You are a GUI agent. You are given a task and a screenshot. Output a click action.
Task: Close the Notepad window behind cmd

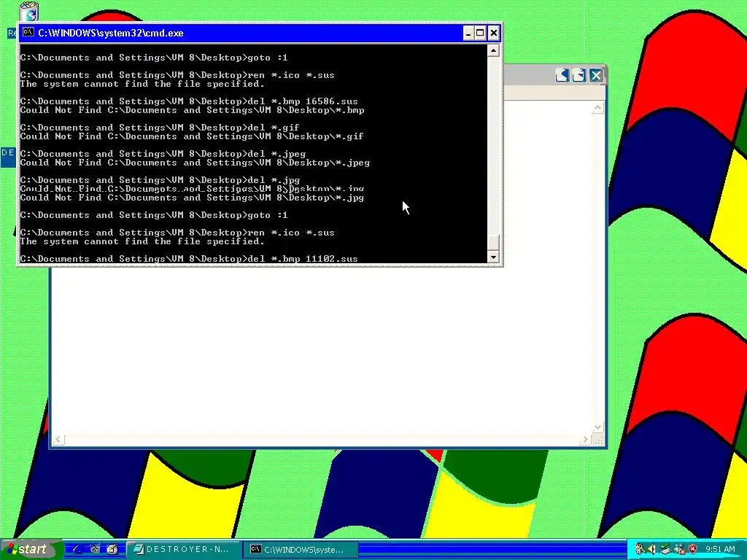coord(596,75)
